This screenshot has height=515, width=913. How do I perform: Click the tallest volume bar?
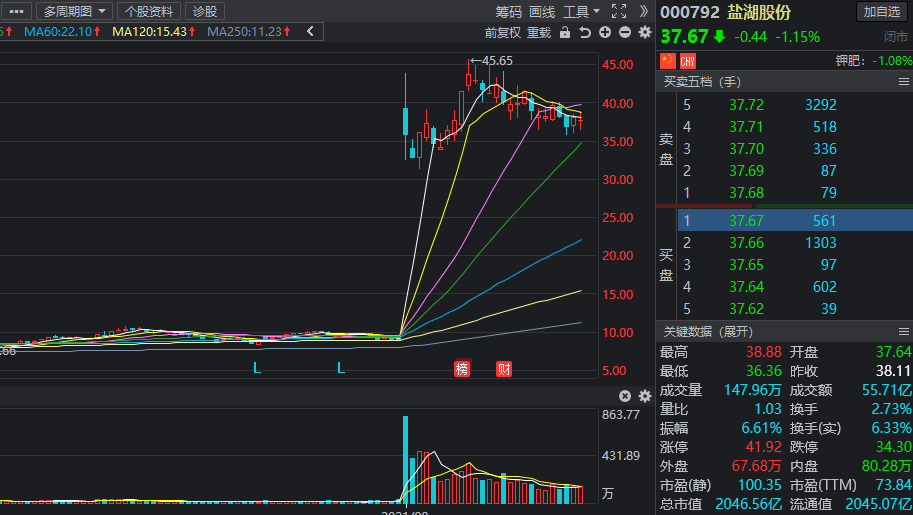(x=406, y=460)
